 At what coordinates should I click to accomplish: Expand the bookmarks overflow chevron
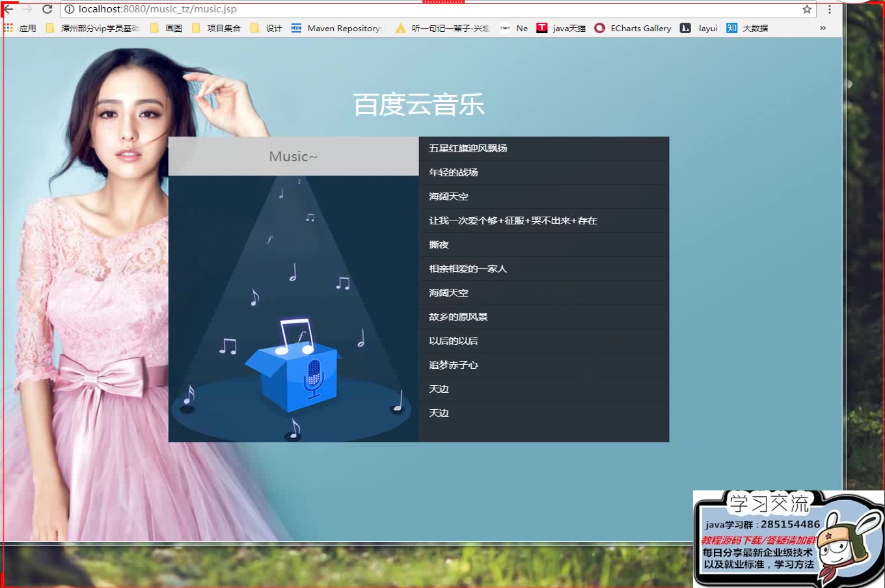pyautogui.click(x=823, y=28)
